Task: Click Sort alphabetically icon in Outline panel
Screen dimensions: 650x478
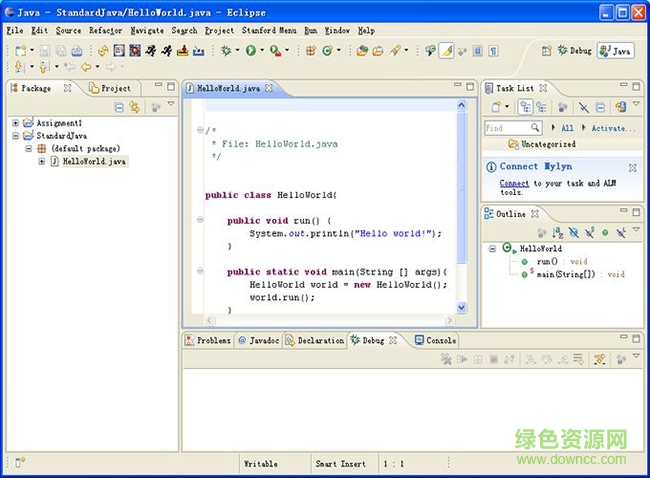Action: (557, 232)
